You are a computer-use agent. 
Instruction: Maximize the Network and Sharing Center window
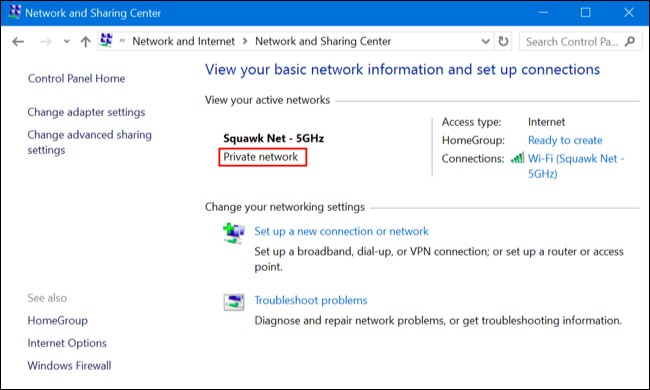pos(585,12)
